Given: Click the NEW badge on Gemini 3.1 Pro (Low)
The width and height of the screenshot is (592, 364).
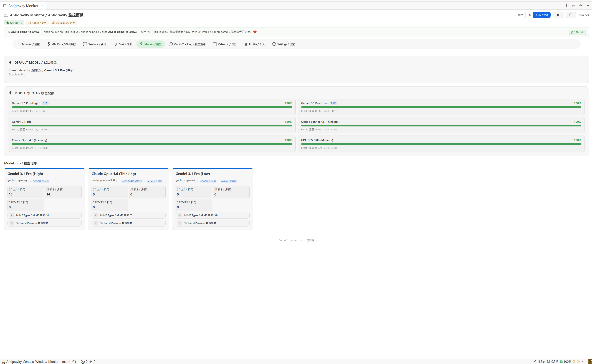Looking at the screenshot, I should point(333,103).
